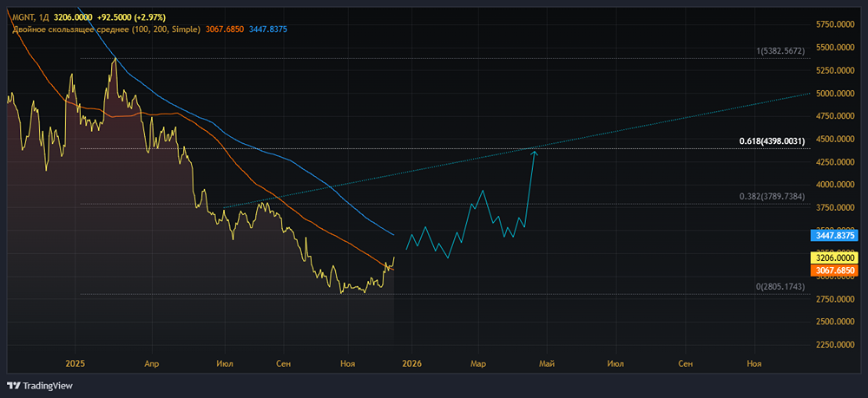Select the MGNT ticker symbol label

23,17
